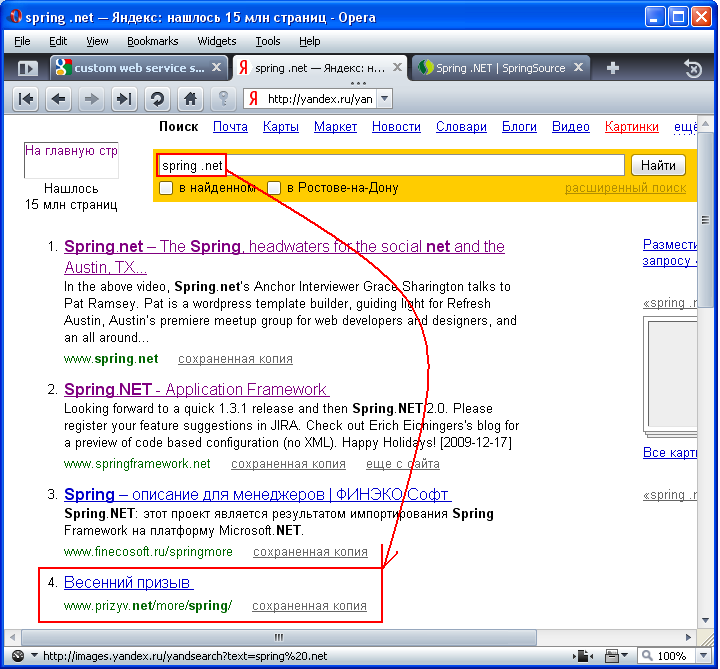The image size is (720, 669).
Task: Go back to the previous page
Action: (x=58, y=99)
